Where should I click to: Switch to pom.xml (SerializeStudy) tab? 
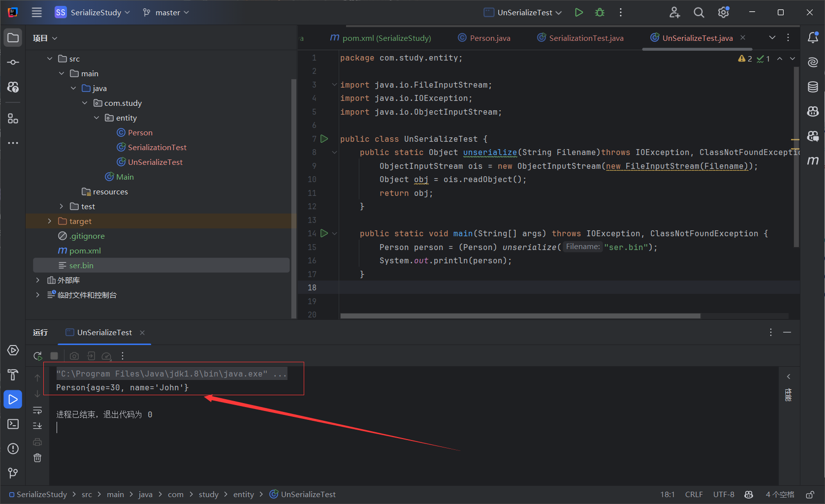point(381,38)
